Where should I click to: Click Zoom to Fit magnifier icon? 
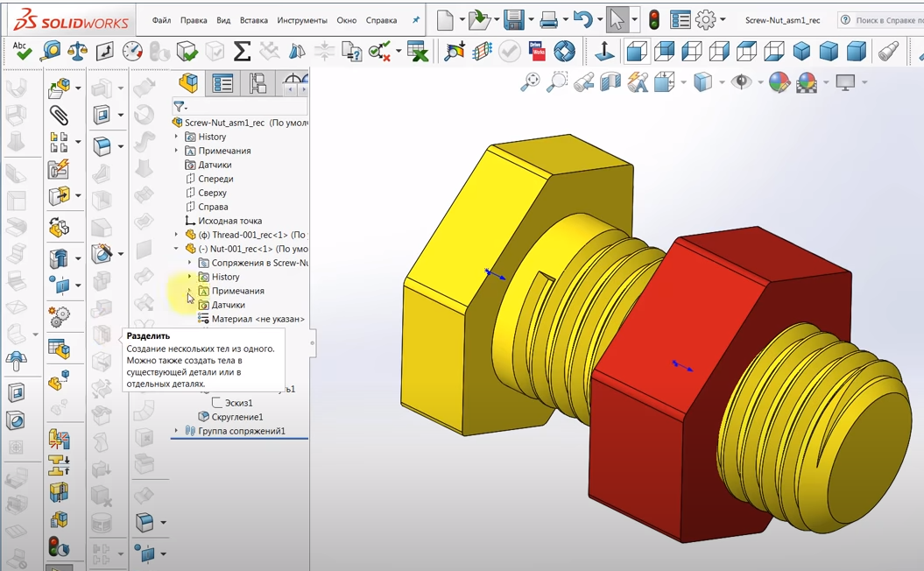point(531,82)
